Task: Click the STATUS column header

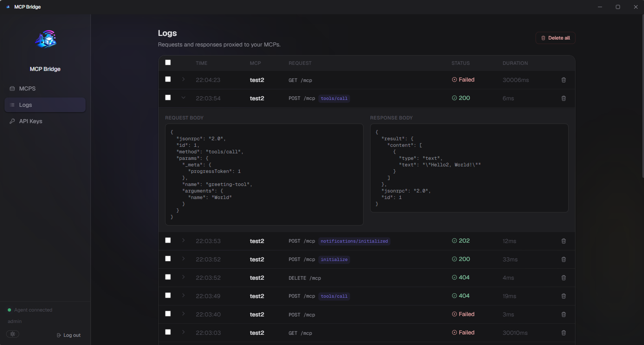Action: click(x=461, y=63)
